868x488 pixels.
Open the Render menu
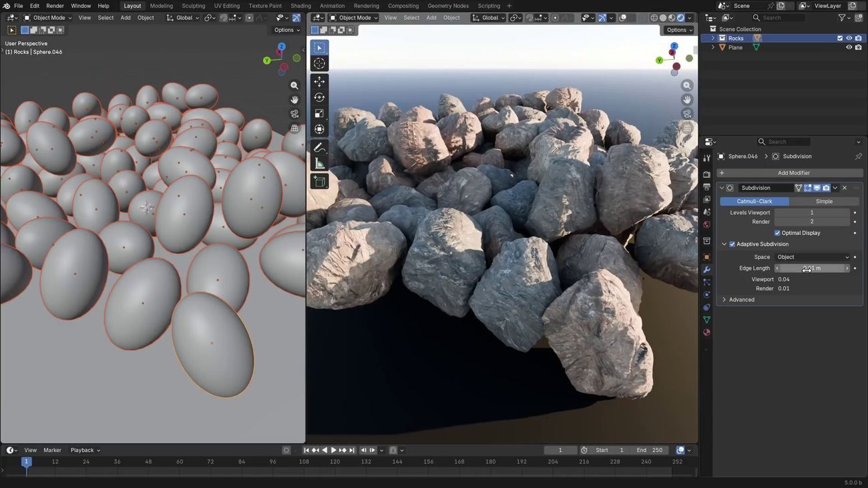point(55,6)
